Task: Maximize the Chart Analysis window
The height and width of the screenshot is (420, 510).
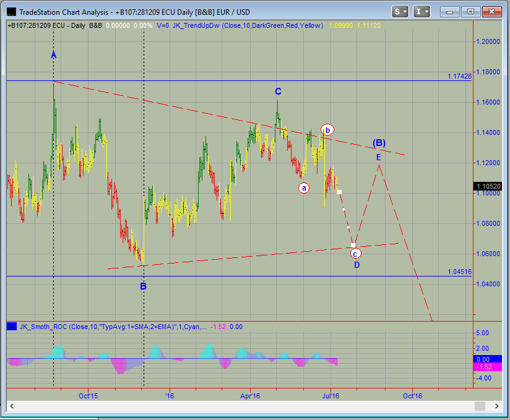Action: coord(471,11)
